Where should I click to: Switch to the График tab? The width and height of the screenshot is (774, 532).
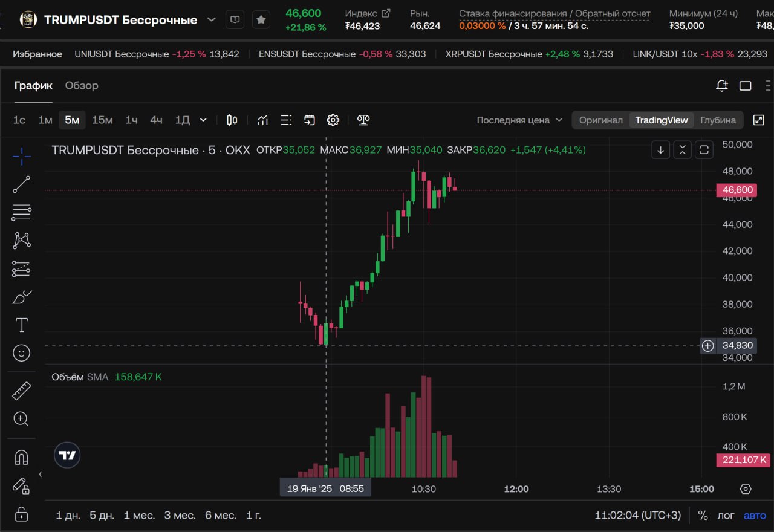[33, 86]
